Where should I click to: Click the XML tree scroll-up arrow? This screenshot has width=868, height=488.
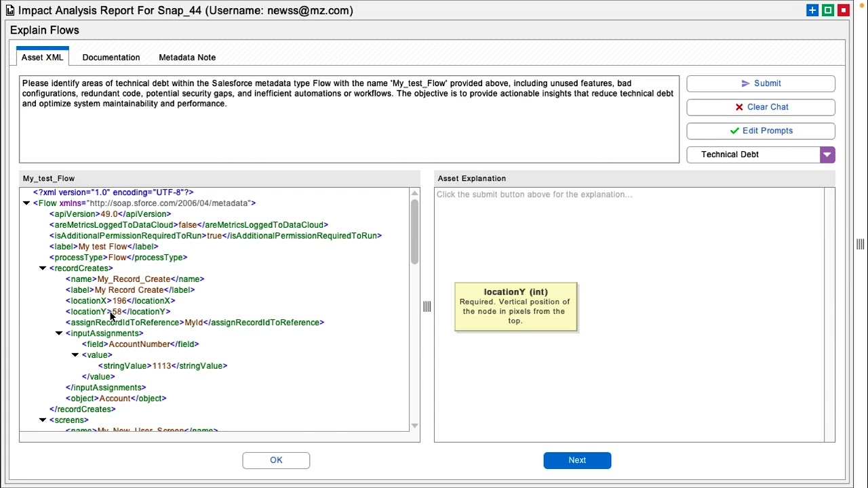414,194
